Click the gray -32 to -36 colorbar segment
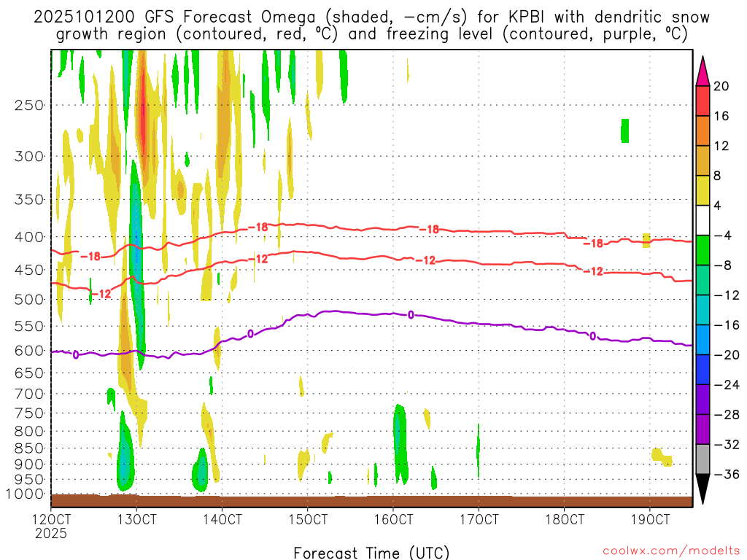 coord(703,459)
